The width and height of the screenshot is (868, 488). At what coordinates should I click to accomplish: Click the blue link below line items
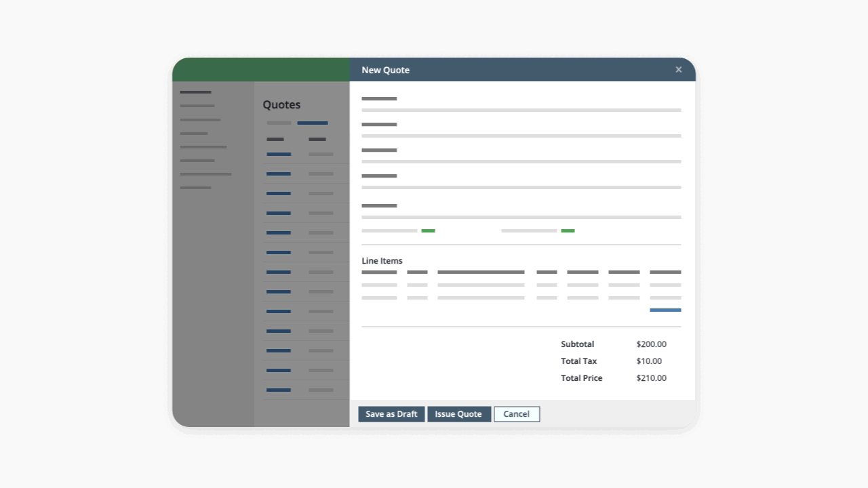665,310
